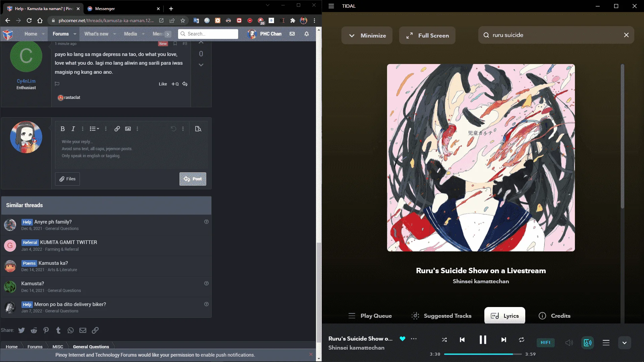Toggle italic formatting in reply editor
Viewport: 644px width, 362px height.
(x=73, y=129)
